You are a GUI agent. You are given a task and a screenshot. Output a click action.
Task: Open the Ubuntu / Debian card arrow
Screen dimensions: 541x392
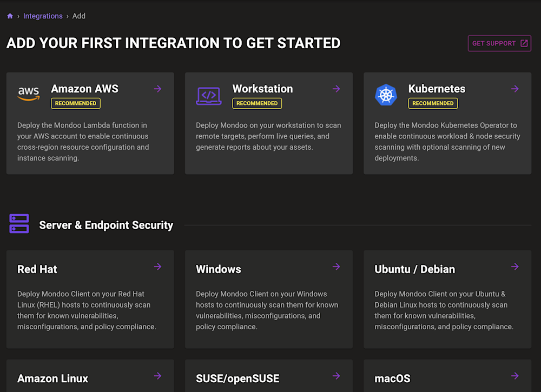coord(515,267)
